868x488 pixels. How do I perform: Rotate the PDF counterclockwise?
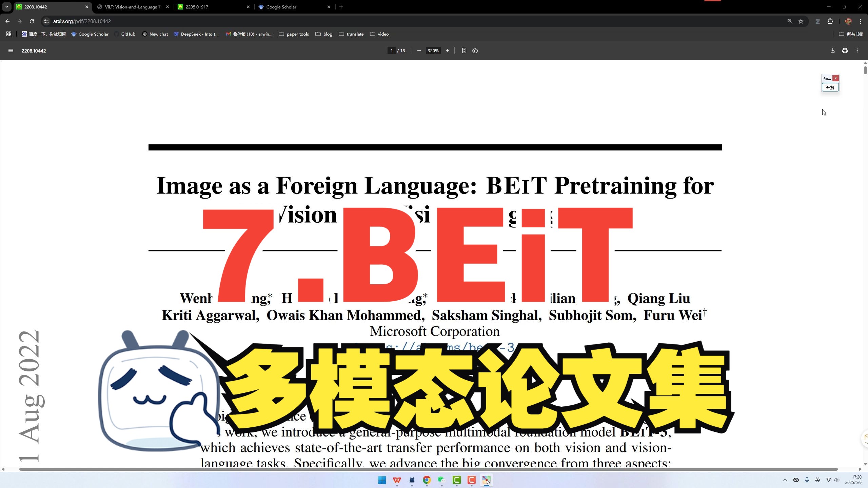click(x=475, y=50)
